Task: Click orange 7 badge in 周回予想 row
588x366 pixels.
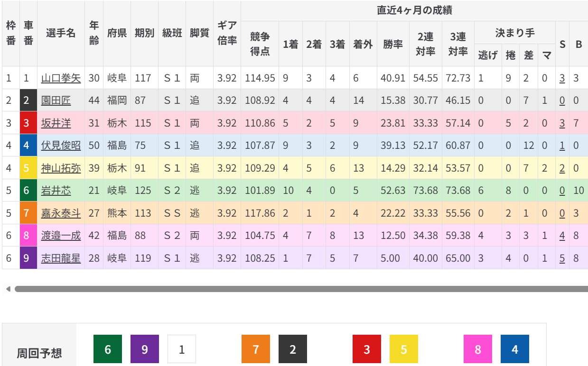Action: click(x=256, y=349)
